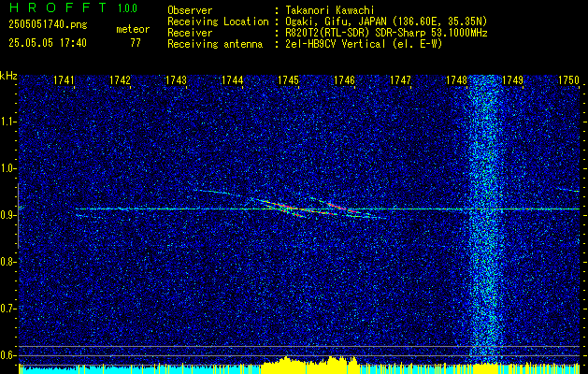The width and height of the screenshot is (588, 374).
Task: Click the 1742 time marker
Action: tap(120, 79)
